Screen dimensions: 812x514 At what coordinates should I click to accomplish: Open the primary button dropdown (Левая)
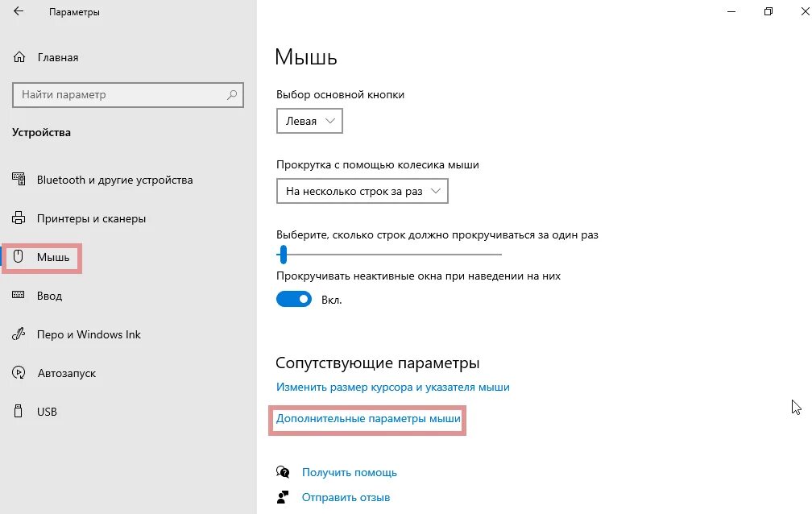click(309, 121)
